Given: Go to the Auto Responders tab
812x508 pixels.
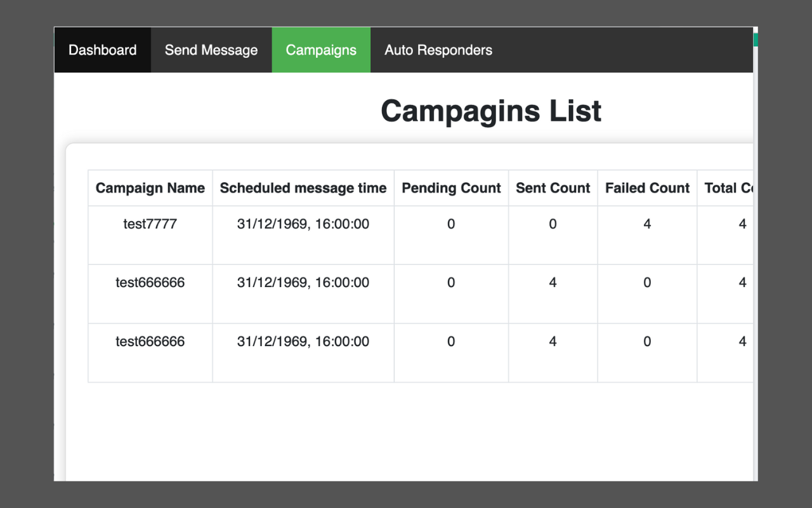Looking at the screenshot, I should 438,50.
